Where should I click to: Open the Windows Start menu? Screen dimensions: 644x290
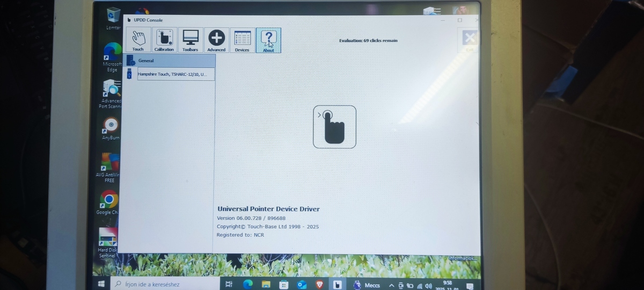[100, 284]
